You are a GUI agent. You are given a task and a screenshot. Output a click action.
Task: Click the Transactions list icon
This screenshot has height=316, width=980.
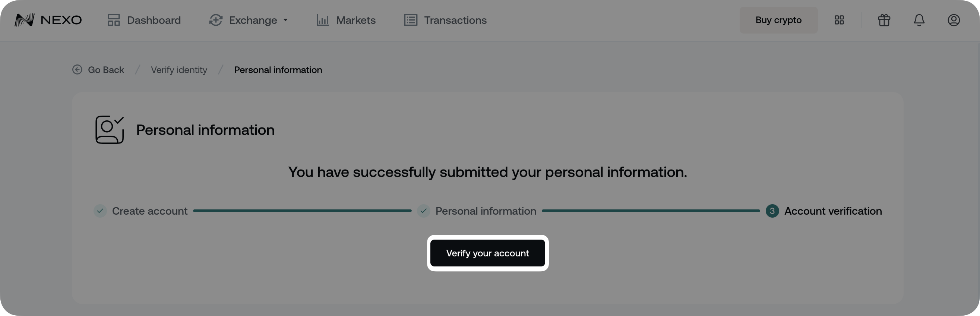click(x=410, y=20)
